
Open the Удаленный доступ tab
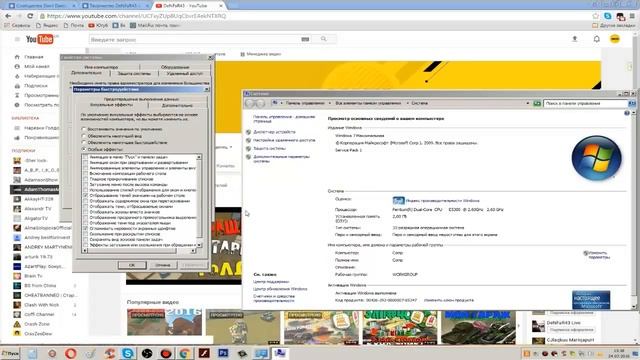coord(184,73)
